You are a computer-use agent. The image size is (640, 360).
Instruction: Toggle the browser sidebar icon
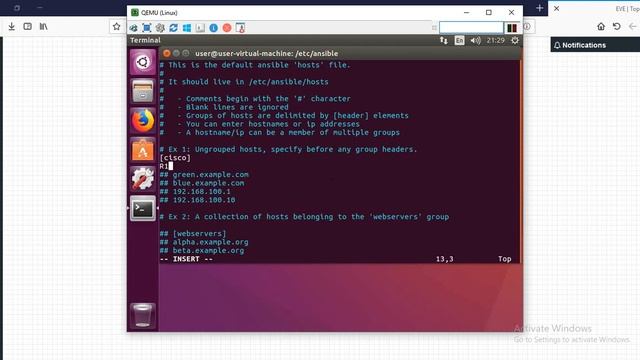(x=27, y=27)
